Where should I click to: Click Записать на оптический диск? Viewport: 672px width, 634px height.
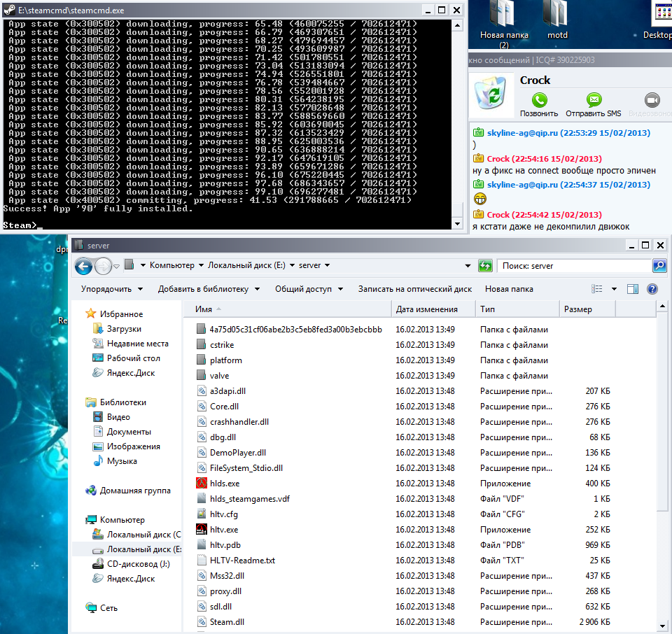415,289
